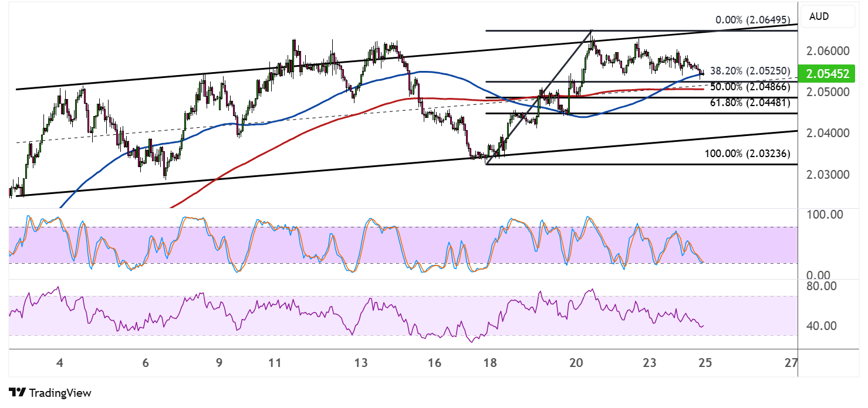Select the 61.80% (2.04481) Fibonacci label

(750, 103)
